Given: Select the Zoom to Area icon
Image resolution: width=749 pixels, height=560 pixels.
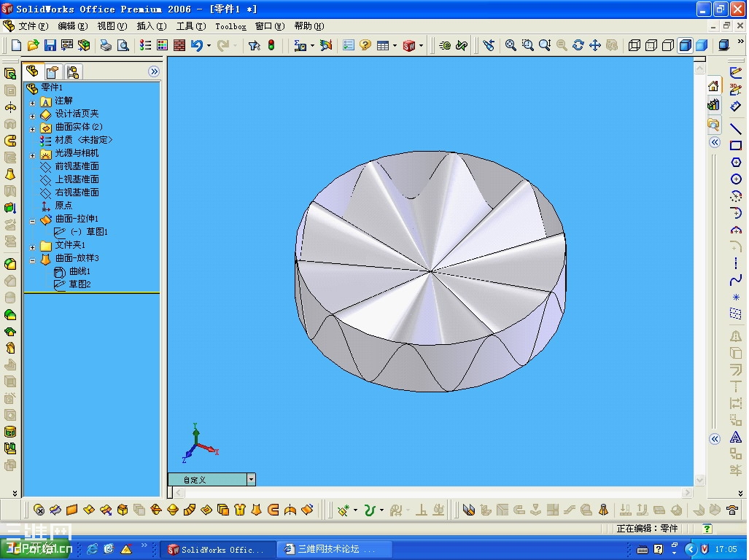Looking at the screenshot, I should coord(527,45).
